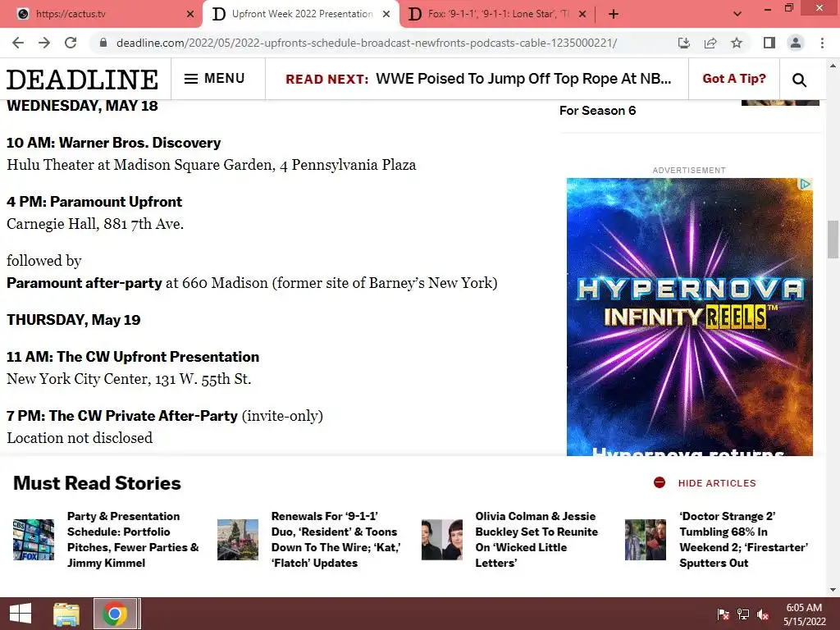Open the Deadline MENU hamburger
Image resolution: width=840 pixels, height=630 pixels.
(214, 79)
